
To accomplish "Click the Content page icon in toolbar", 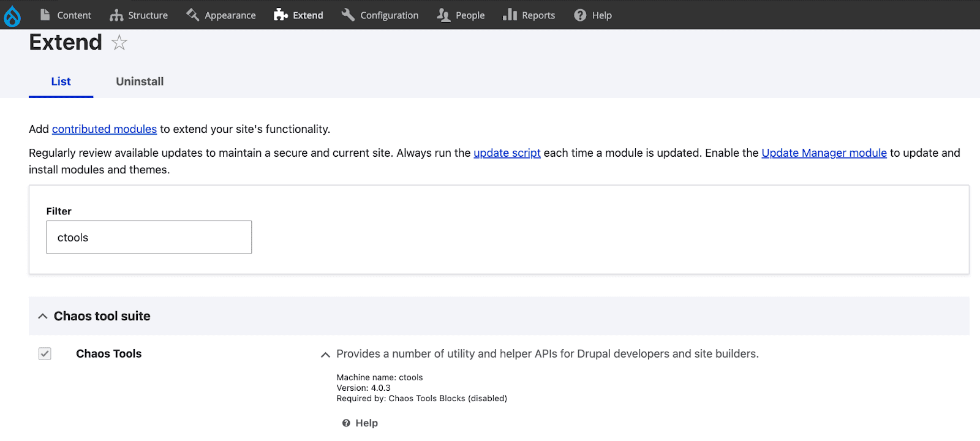I will point(45,15).
